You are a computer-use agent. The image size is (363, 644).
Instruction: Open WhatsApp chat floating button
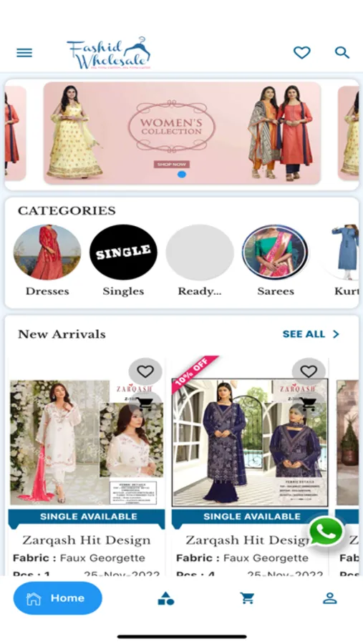click(326, 532)
